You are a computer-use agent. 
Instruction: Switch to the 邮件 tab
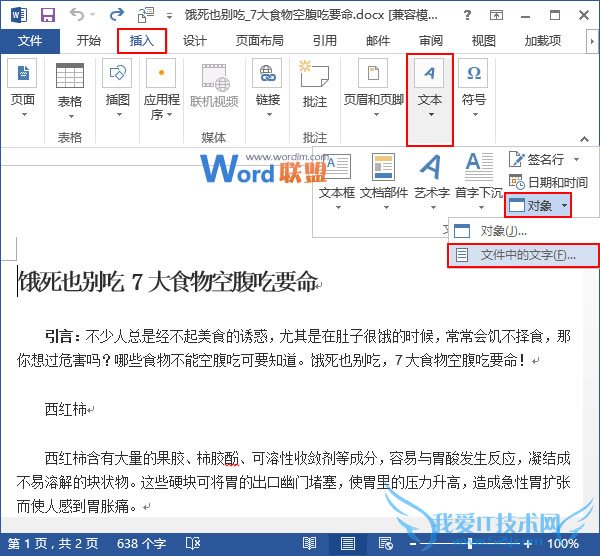pos(378,41)
